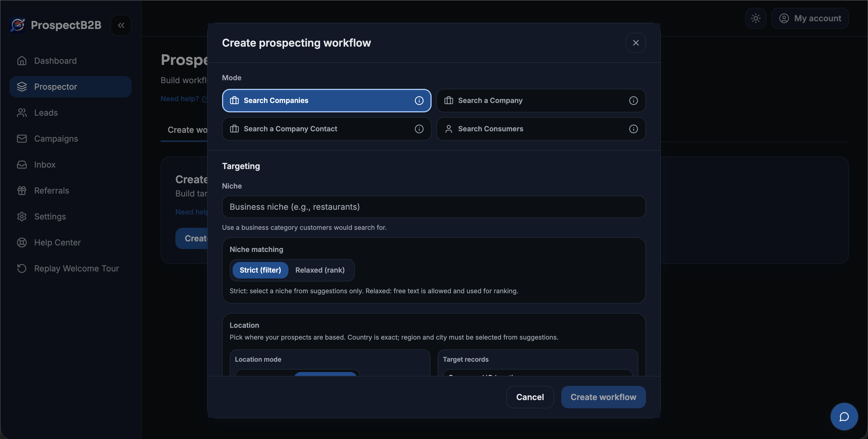The width and height of the screenshot is (868, 439).
Task: Open the chat support bubble
Action: tap(844, 417)
